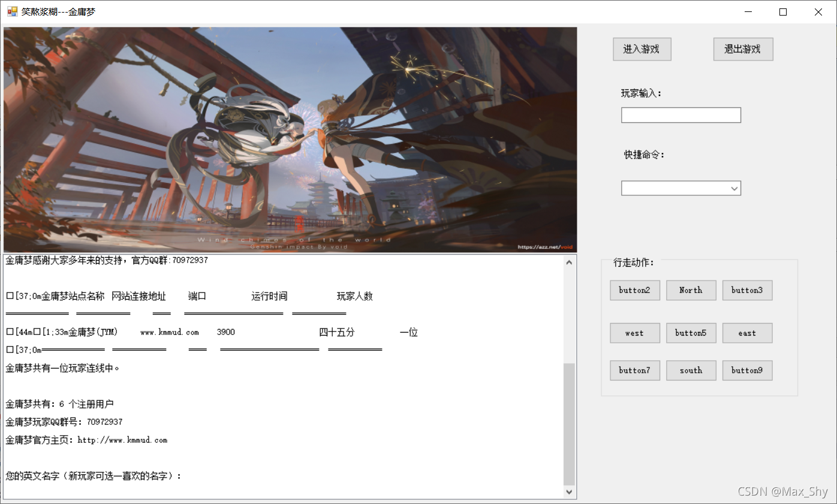Go west using the west button
Viewport: 837px width, 504px height.
pyautogui.click(x=635, y=333)
